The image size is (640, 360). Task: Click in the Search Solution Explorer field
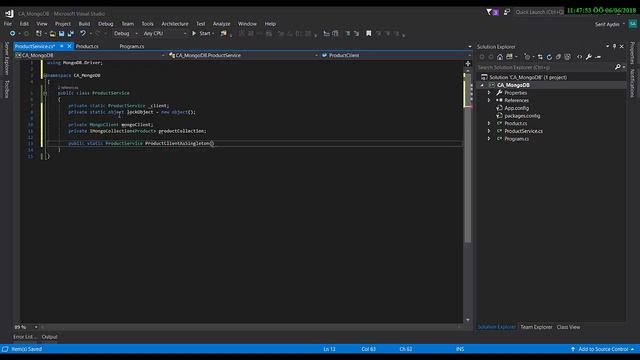[x=546, y=67]
